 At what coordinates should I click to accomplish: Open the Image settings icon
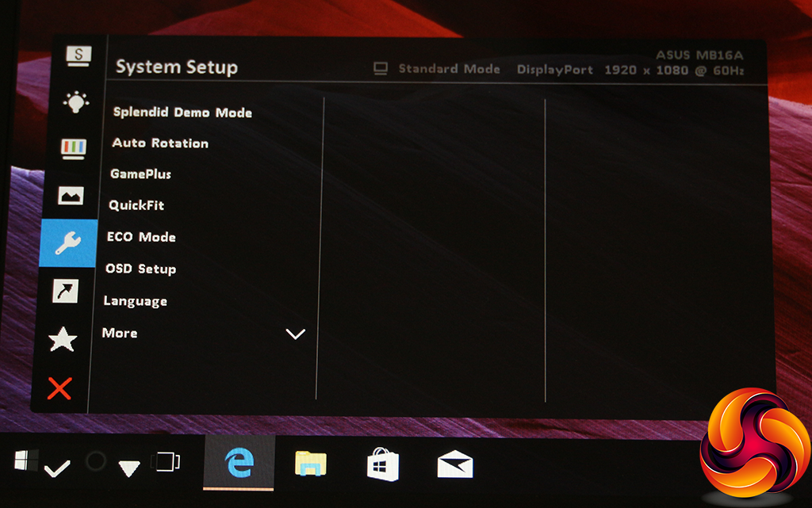click(71, 196)
